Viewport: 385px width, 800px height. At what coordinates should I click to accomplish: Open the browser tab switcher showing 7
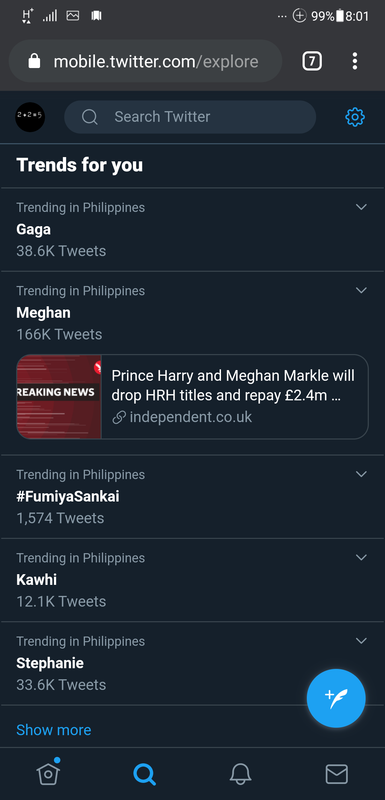[x=312, y=62]
